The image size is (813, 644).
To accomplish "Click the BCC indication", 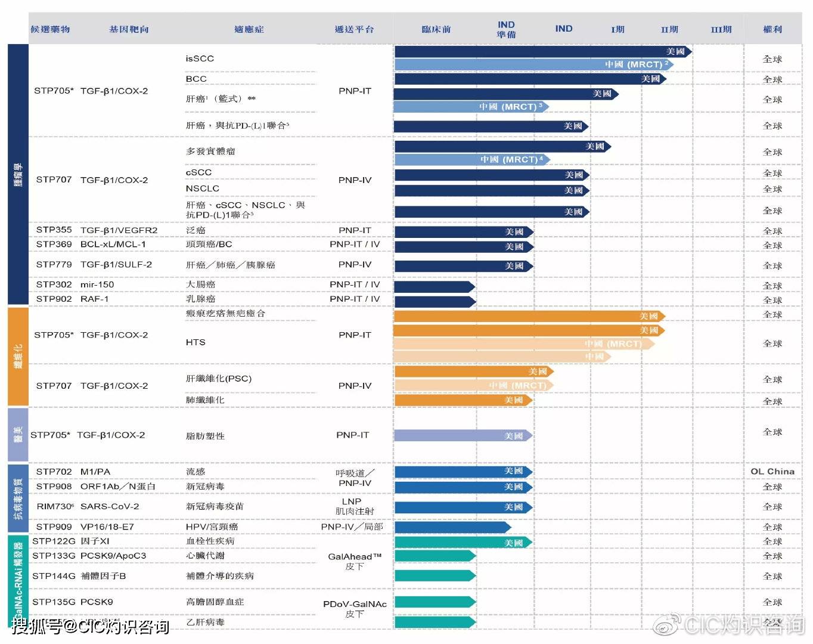I will [x=196, y=79].
